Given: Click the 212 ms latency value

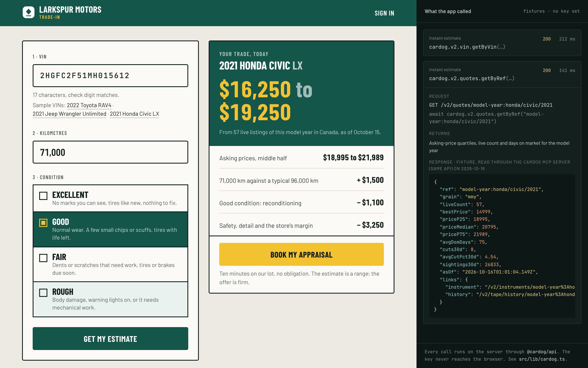Looking at the screenshot, I should (567, 39).
